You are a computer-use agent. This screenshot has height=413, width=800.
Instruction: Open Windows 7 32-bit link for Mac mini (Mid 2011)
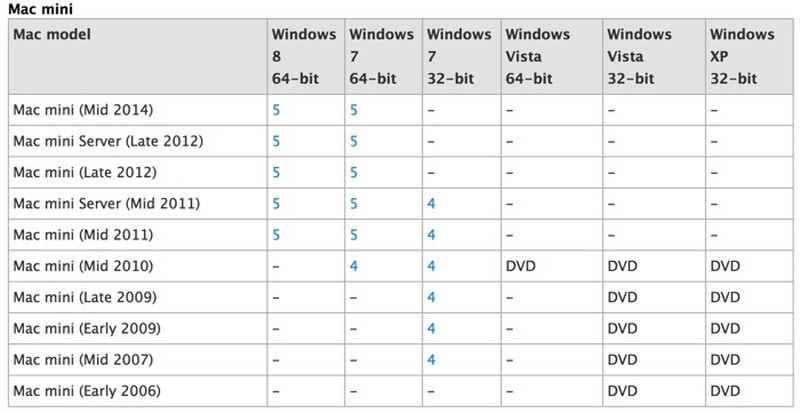[431, 235]
